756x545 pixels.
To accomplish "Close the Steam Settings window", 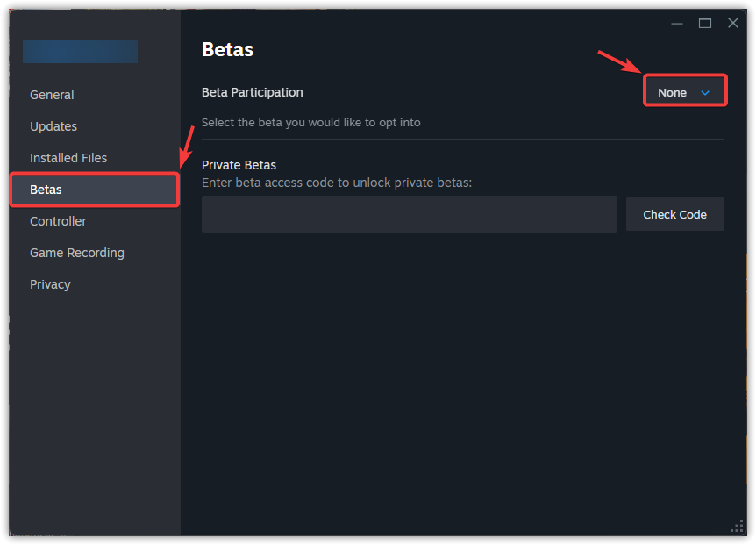I will 732,23.
